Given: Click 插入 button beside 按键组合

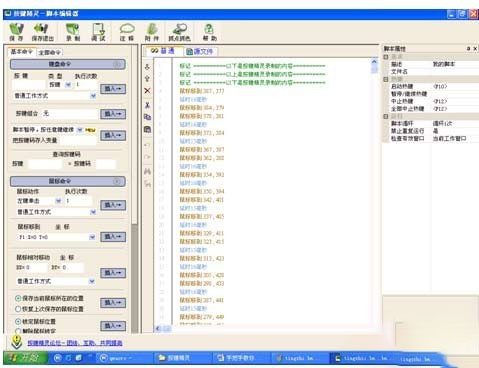Looking at the screenshot, I should click(x=113, y=114).
